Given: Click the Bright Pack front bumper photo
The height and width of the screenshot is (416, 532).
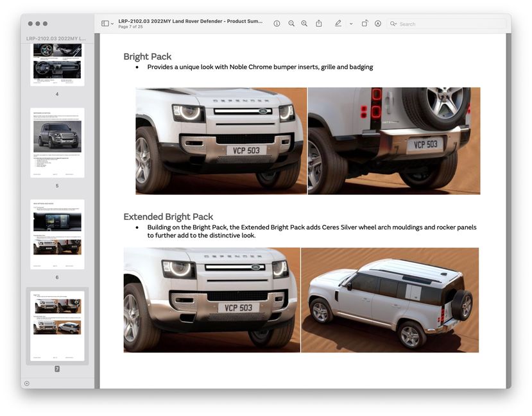Looking at the screenshot, I should (221, 141).
